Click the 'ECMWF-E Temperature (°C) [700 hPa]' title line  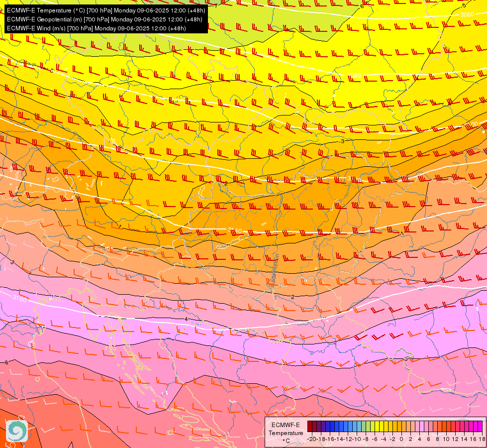coord(106,10)
